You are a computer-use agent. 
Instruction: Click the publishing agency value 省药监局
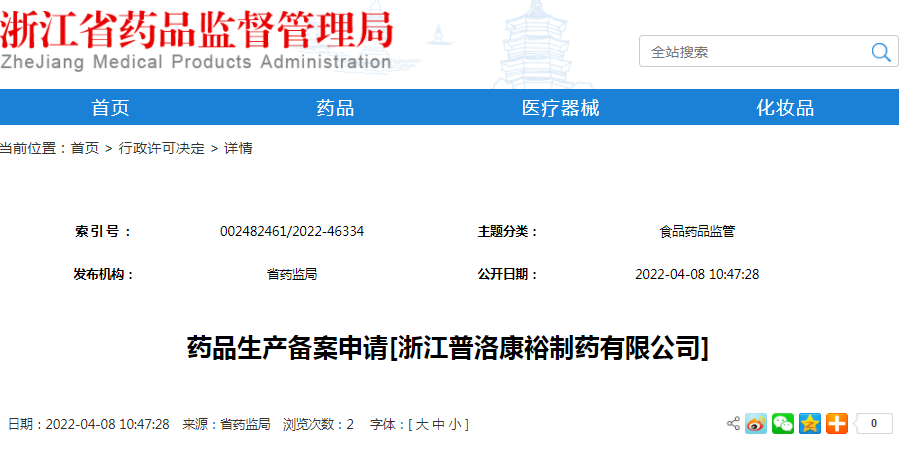pos(292,274)
